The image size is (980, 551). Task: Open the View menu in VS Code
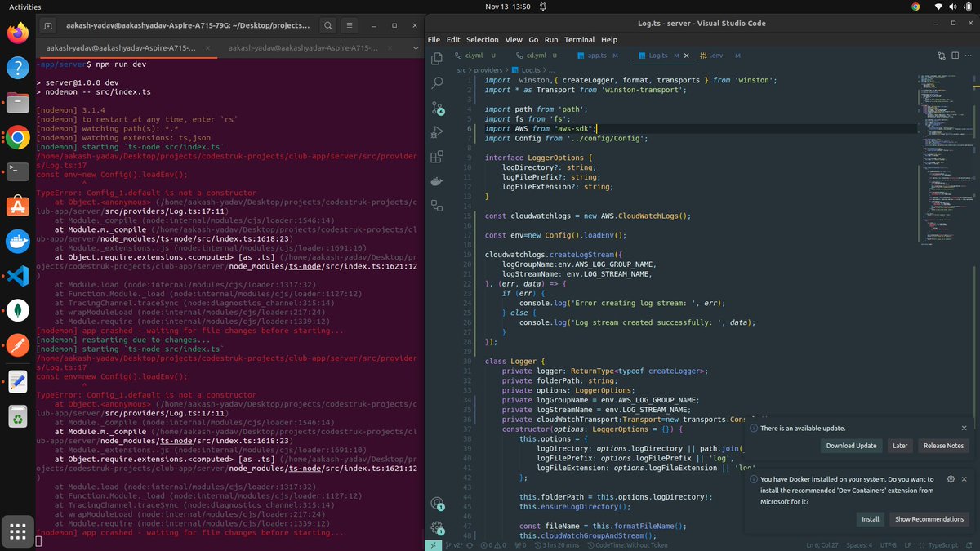click(x=514, y=39)
